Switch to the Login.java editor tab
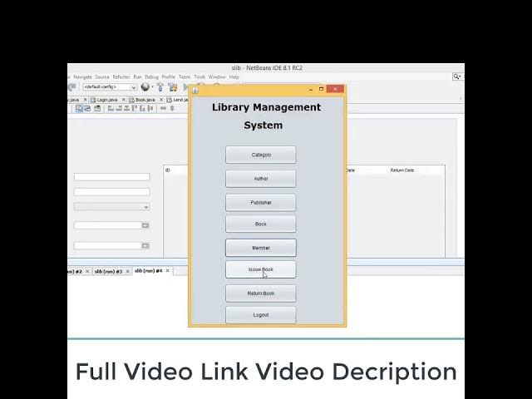Viewport: 532px width, 399px height. pyautogui.click(x=107, y=100)
